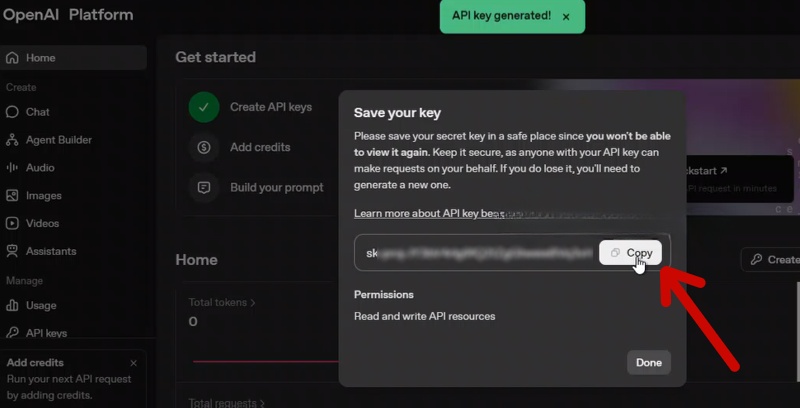Screen dimensions: 800x408
Task: Open the Audio waveform icon
Action: [12, 167]
